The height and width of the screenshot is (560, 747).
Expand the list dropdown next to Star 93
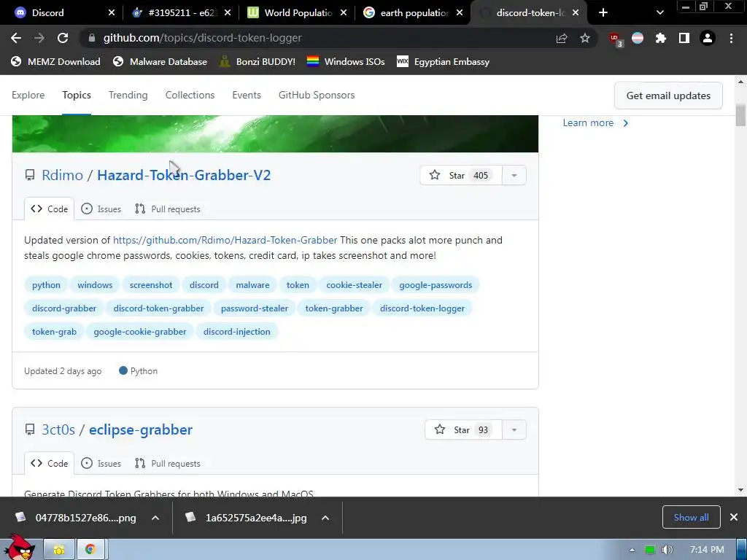[514, 430]
